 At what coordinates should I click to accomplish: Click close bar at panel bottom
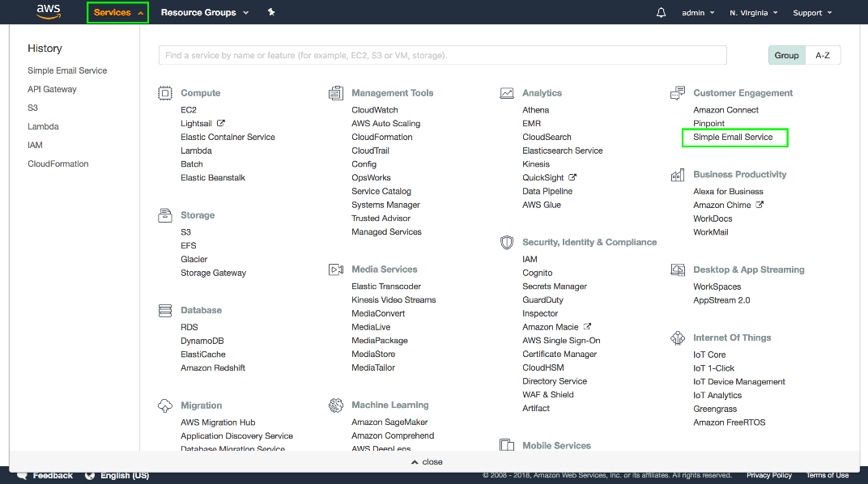(428, 462)
